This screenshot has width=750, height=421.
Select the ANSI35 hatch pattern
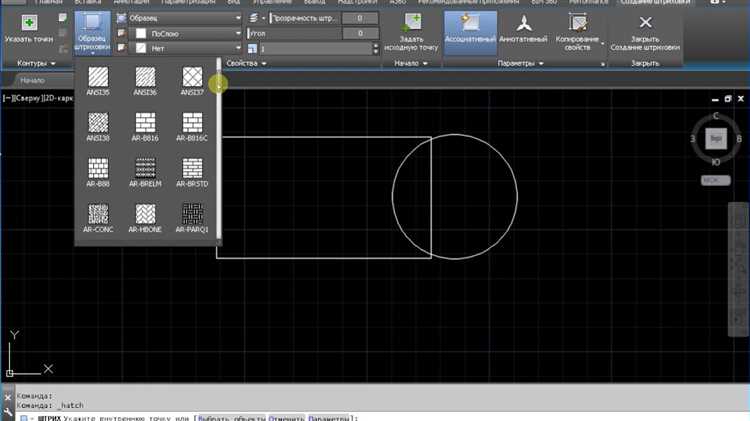[98, 78]
